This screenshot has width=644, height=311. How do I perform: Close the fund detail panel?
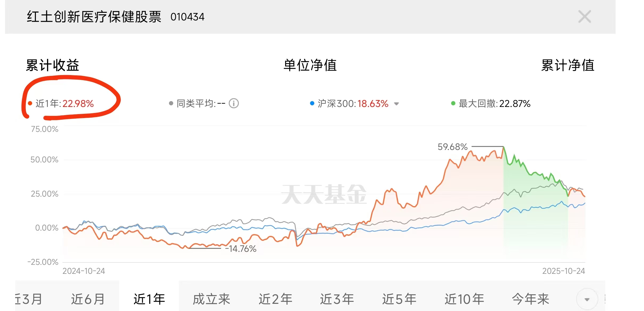click(x=584, y=17)
